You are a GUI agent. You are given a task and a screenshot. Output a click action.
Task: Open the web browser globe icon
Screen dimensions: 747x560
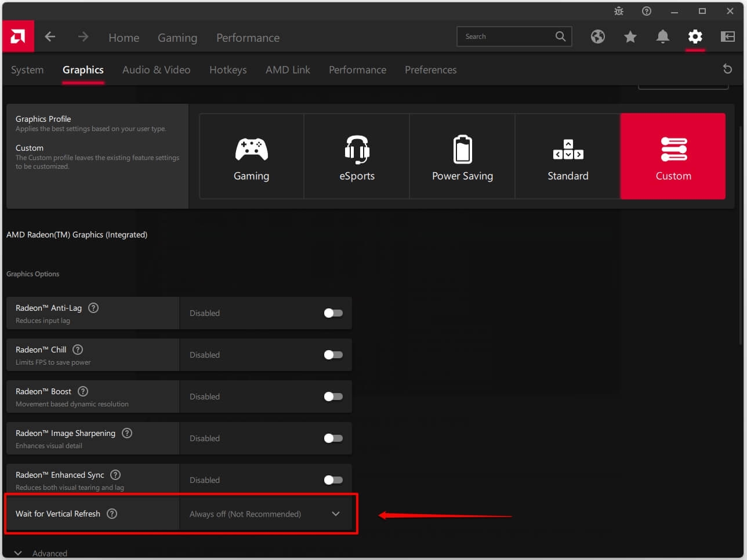598,37
